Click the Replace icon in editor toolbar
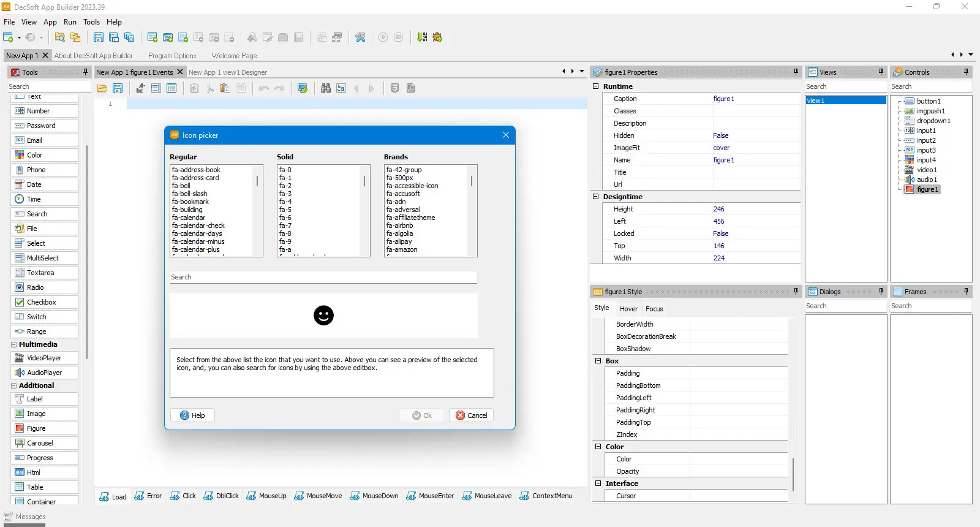Viewport: 980px width, 527px height. (341, 88)
